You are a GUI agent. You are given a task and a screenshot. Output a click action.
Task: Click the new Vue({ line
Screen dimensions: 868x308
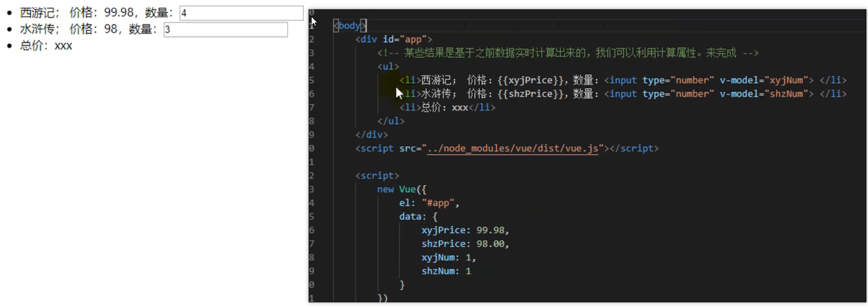click(x=402, y=189)
